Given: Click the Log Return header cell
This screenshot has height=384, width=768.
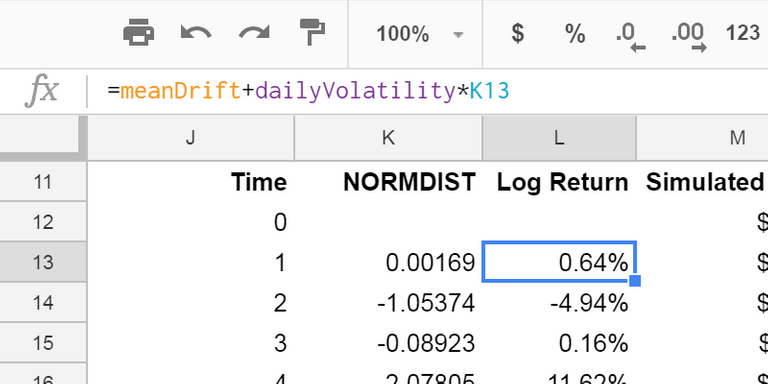Looking at the screenshot, I should tap(559, 182).
